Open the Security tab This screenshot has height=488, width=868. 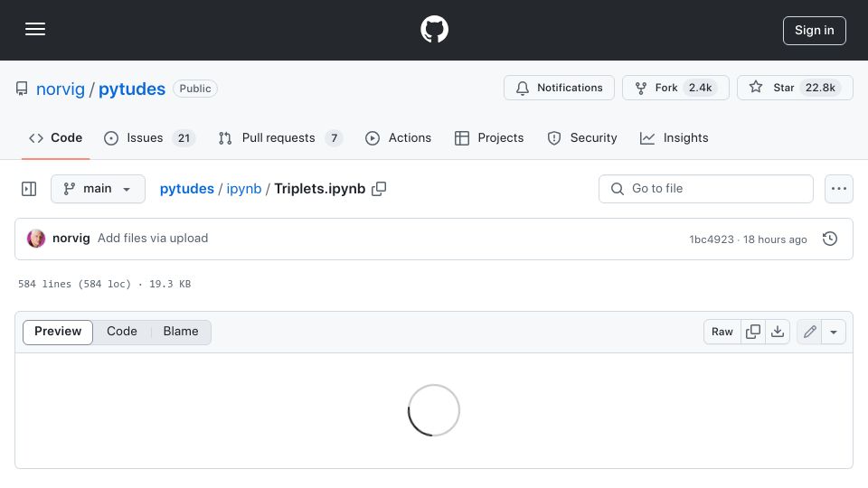[581, 137]
